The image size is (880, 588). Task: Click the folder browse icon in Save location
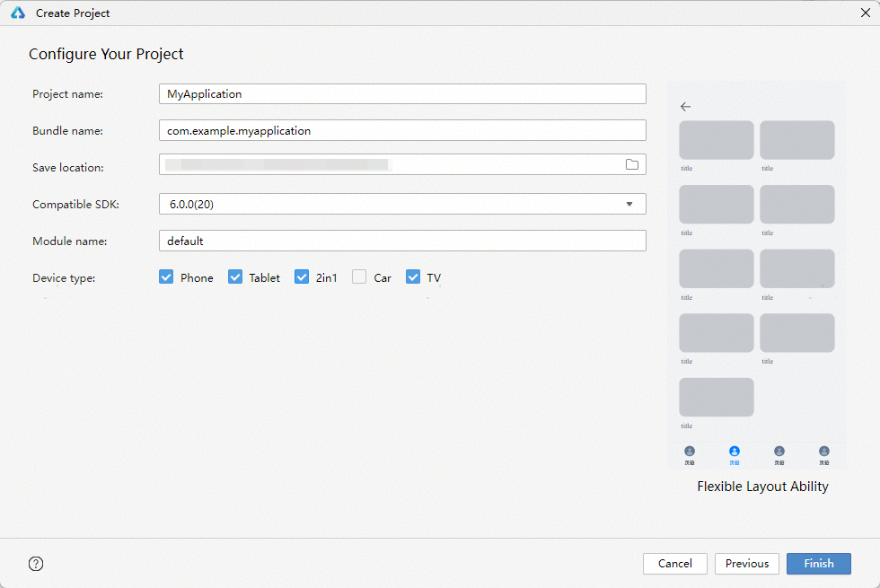click(x=632, y=164)
